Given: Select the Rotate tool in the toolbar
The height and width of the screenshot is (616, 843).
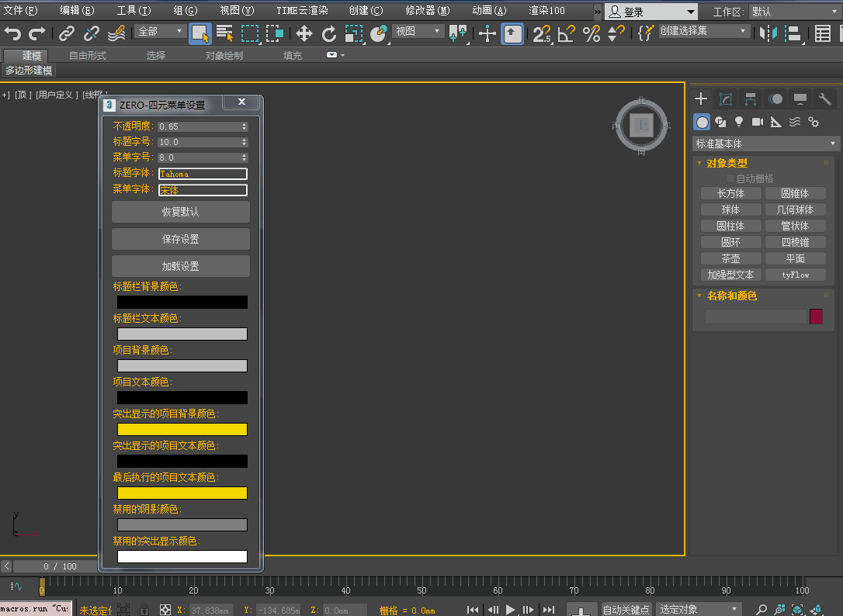Looking at the screenshot, I should coord(329,33).
